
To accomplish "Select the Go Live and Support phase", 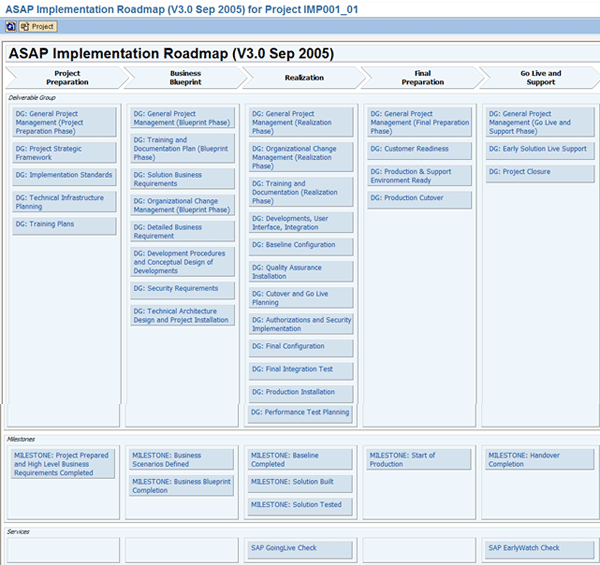I will point(540,78).
